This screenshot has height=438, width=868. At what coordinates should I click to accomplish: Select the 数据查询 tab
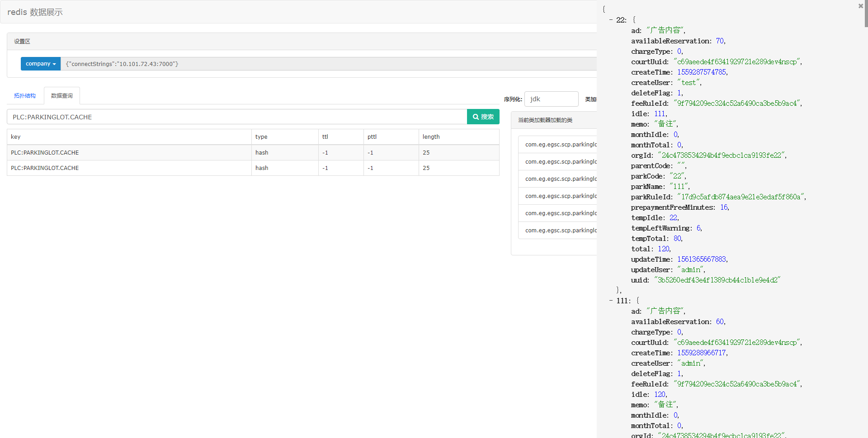pyautogui.click(x=62, y=96)
